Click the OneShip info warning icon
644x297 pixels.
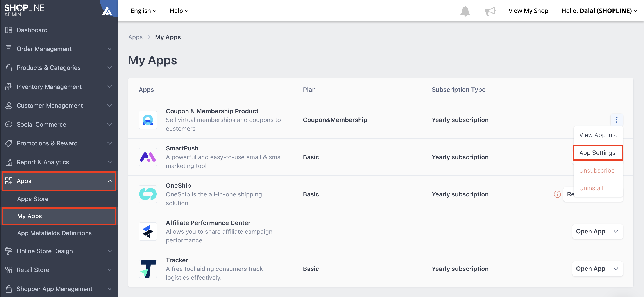tap(557, 194)
